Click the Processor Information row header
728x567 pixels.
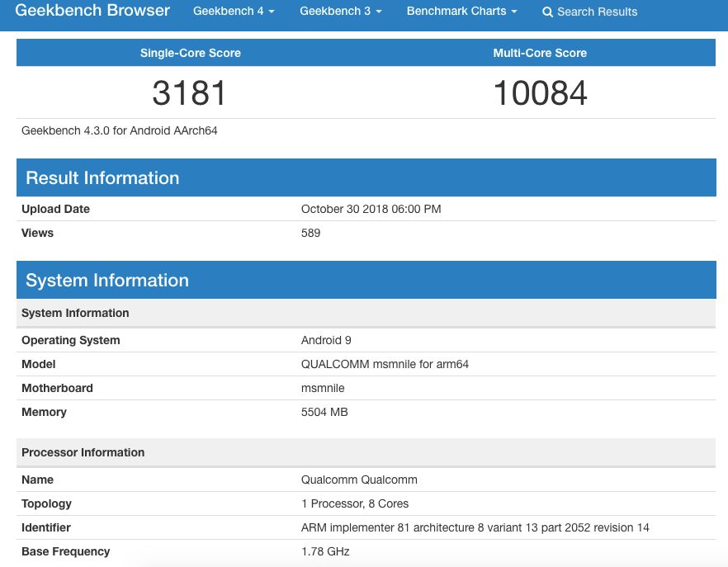click(x=82, y=452)
